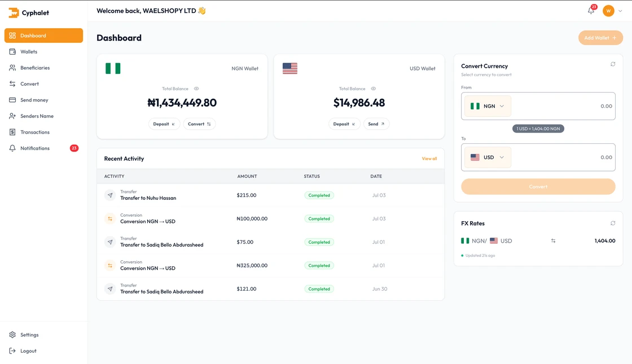
Task: Open the notification bell in header
Action: tap(591, 11)
